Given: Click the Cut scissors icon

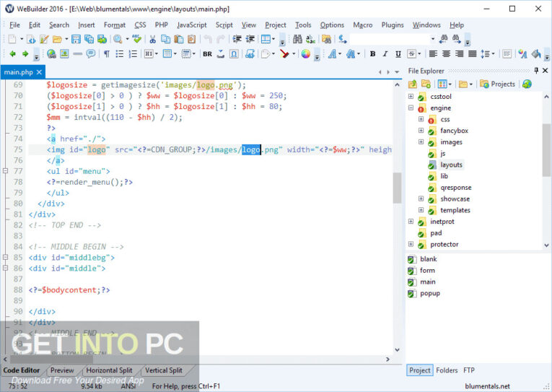Looking at the screenshot, I should pos(152,39).
